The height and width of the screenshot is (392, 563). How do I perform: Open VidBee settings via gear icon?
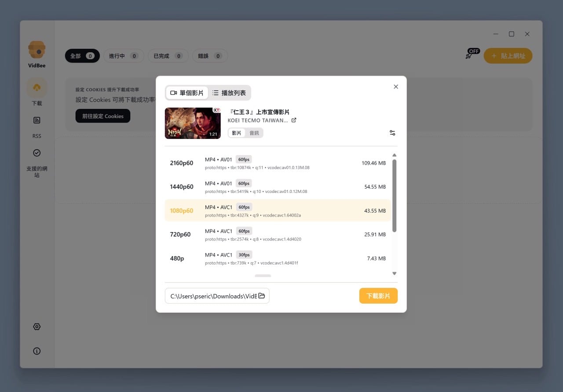37,327
